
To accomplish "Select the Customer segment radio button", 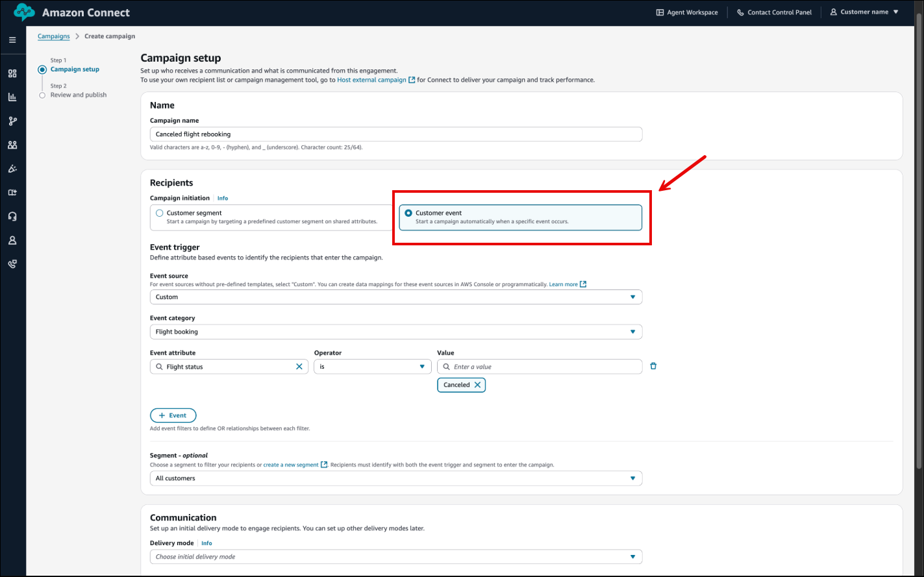I will coord(159,212).
